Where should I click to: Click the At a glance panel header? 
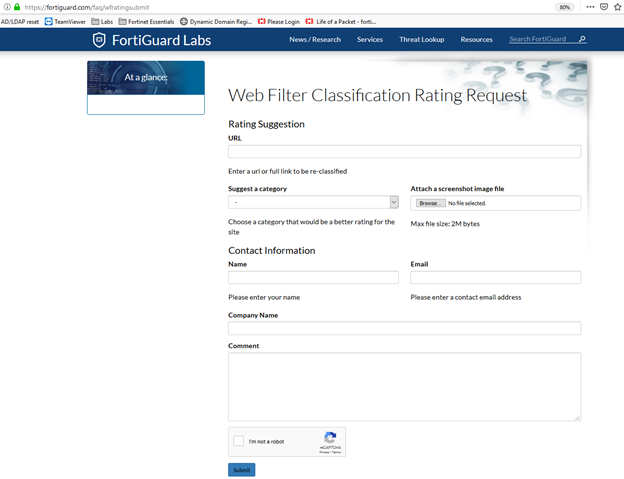pos(146,78)
